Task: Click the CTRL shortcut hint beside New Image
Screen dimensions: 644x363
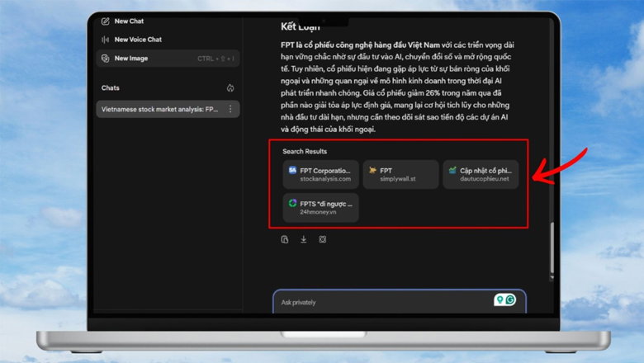Action: [215, 59]
